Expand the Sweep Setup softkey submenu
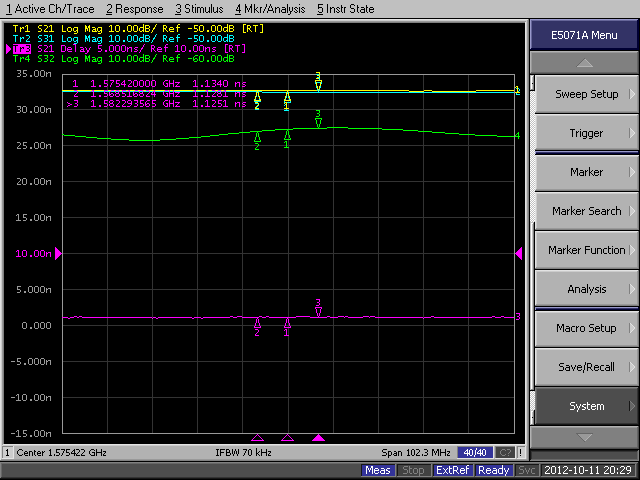The height and width of the screenshot is (480, 640). [x=586, y=94]
